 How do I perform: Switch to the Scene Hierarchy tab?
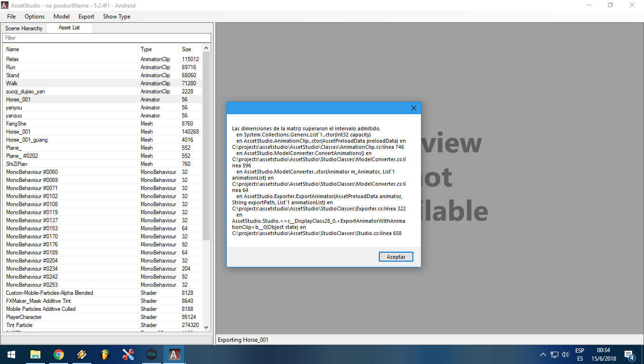tap(24, 28)
